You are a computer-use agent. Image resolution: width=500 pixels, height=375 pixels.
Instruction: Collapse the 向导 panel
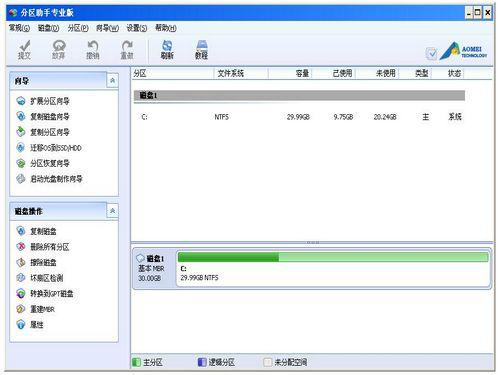112,80
